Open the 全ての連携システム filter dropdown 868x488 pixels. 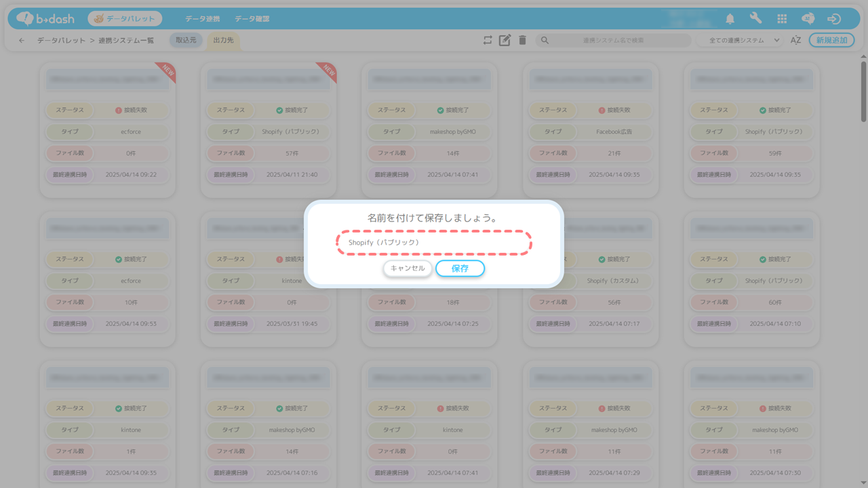coord(740,41)
